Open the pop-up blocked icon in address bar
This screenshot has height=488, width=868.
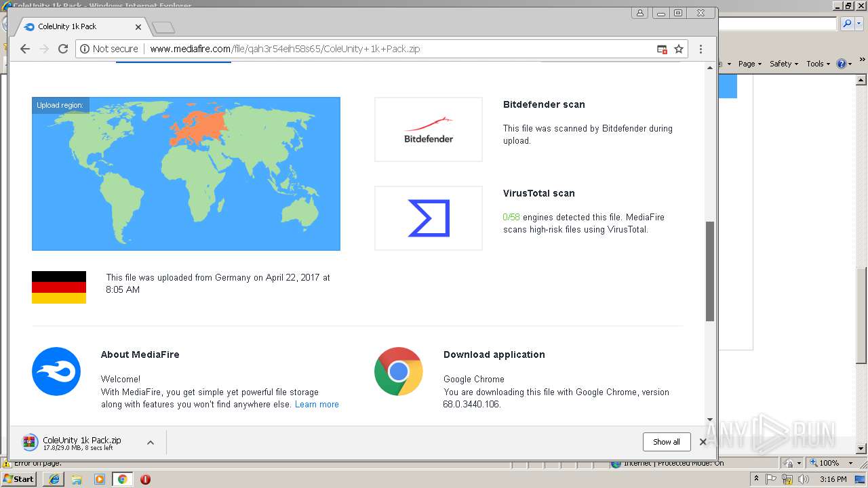[x=662, y=49]
